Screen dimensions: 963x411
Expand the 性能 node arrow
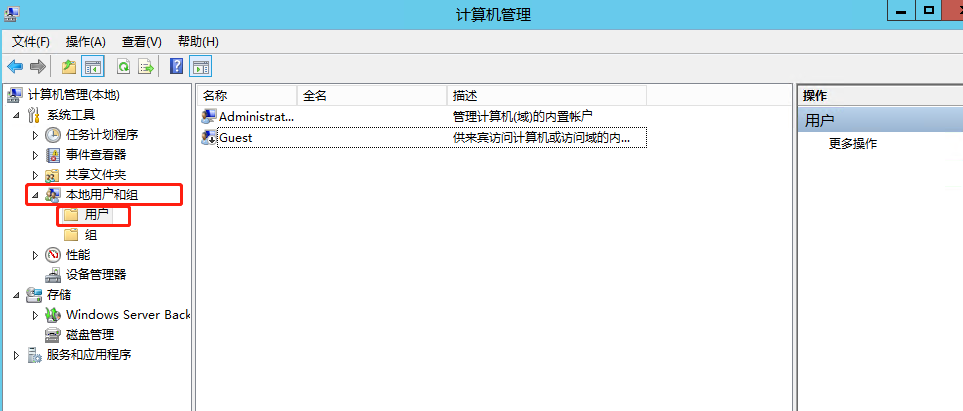[35, 255]
